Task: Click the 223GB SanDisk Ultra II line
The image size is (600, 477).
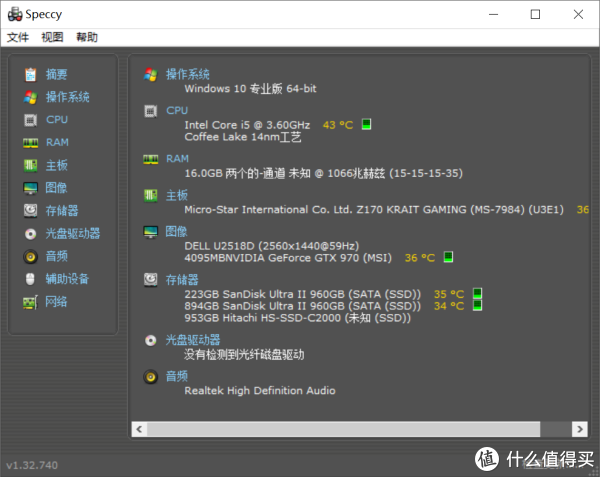Action: point(303,294)
